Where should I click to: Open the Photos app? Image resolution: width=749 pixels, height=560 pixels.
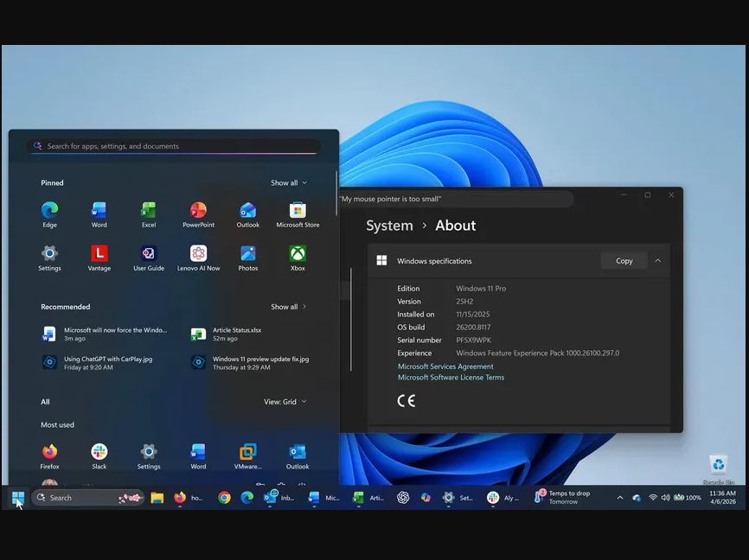click(248, 258)
